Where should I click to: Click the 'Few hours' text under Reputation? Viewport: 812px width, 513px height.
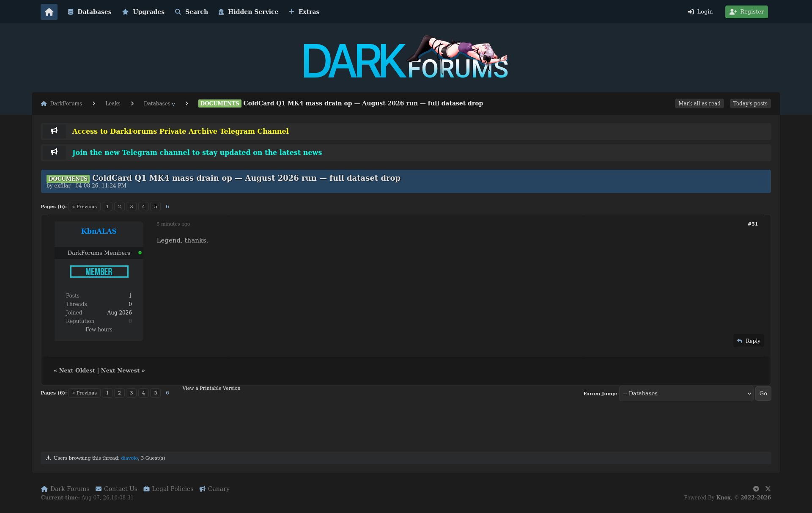[x=99, y=330]
